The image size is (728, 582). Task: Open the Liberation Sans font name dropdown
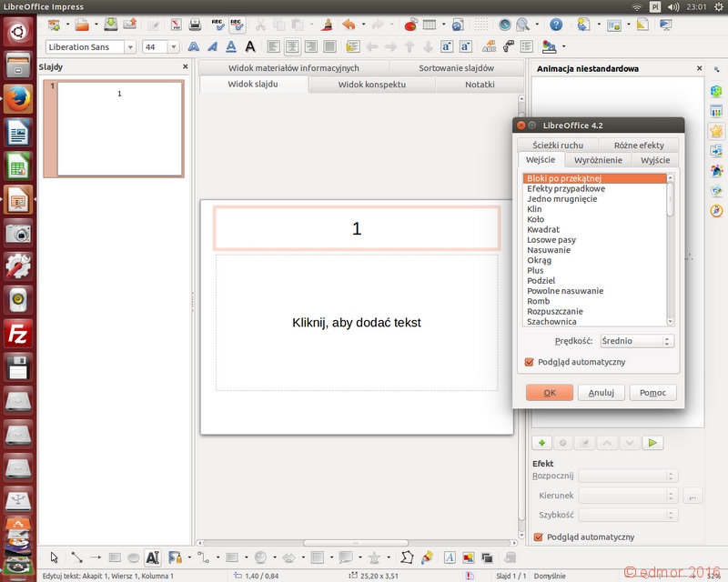coord(130,47)
